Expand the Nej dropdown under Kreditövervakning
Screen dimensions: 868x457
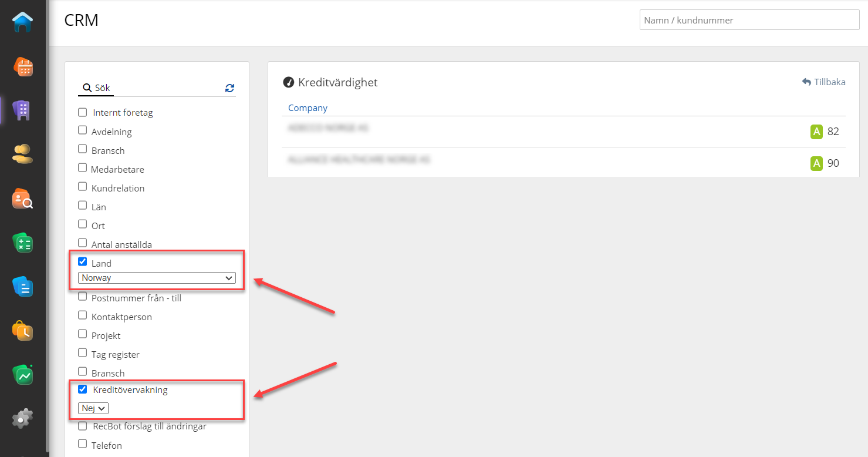point(93,408)
